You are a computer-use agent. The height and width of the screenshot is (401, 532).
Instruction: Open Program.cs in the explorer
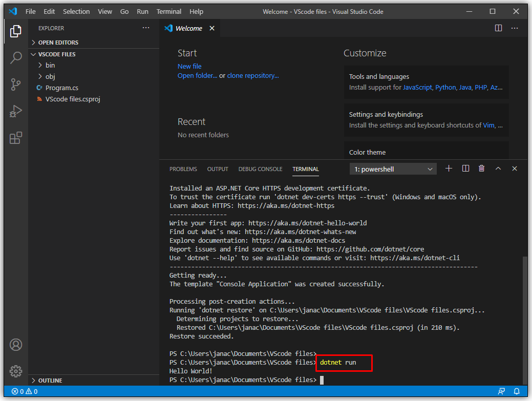61,88
